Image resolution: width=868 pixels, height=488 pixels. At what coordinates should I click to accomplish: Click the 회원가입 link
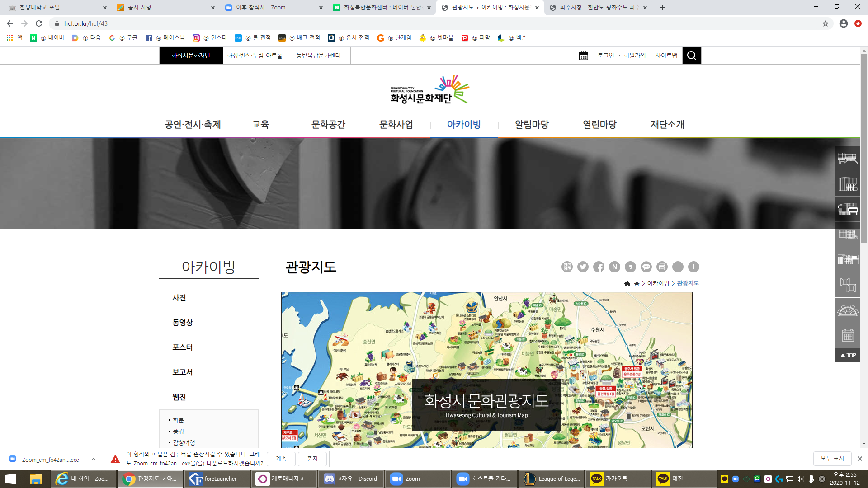pyautogui.click(x=635, y=56)
